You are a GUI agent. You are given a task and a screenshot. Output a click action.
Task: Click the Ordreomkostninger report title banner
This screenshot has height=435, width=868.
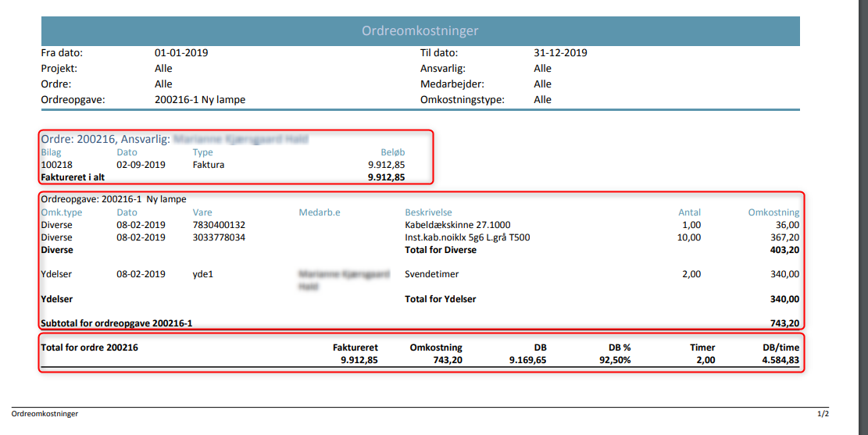420,31
